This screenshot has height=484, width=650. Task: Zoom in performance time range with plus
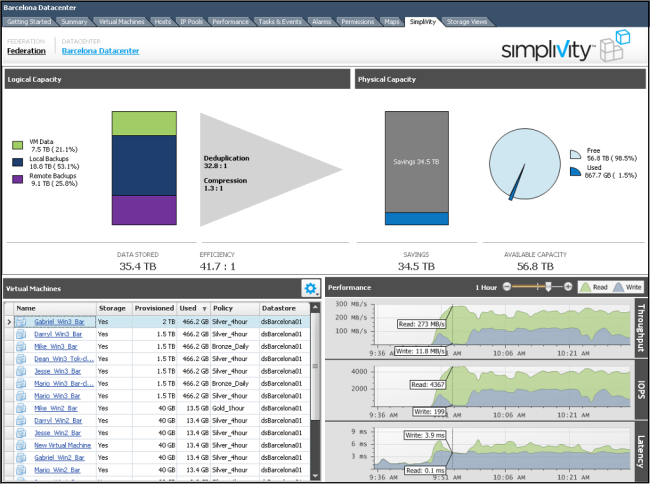point(568,286)
